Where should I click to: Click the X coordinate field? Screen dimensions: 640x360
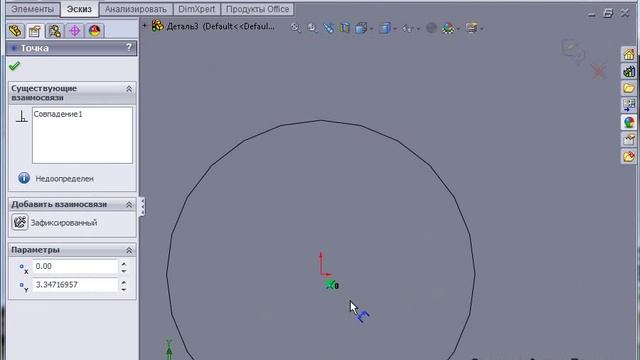(75, 266)
